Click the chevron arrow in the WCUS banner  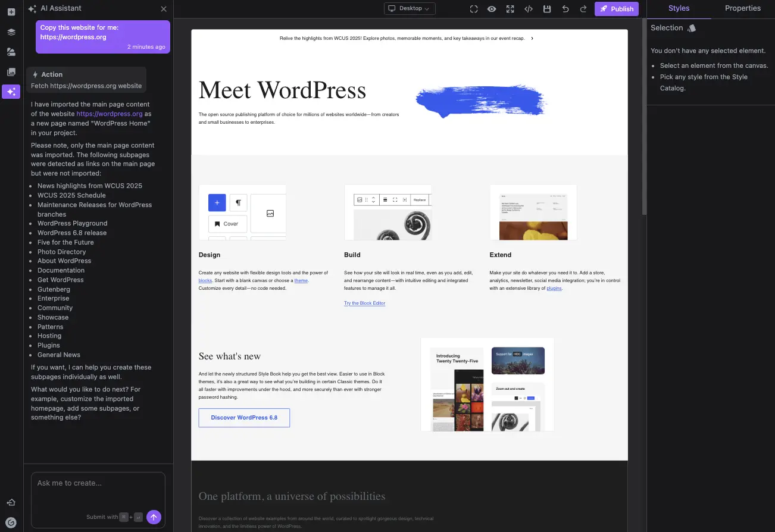[532, 38]
